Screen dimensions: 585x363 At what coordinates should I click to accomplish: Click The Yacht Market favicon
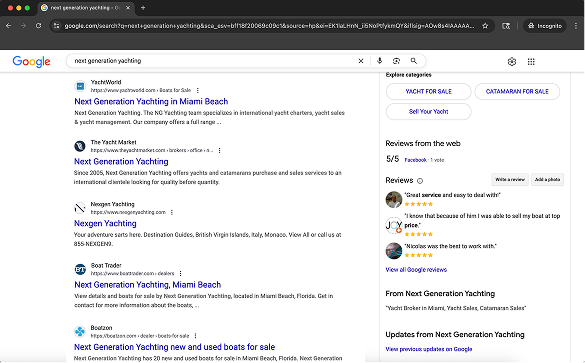[80, 146]
